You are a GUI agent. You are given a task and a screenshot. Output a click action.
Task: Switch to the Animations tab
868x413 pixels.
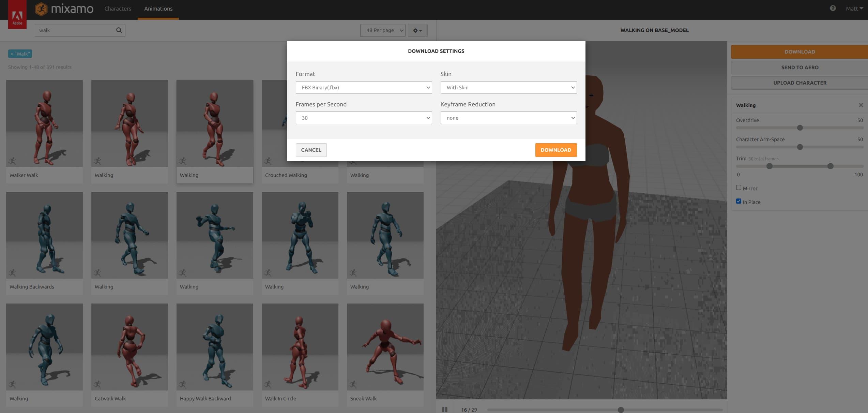pos(158,9)
